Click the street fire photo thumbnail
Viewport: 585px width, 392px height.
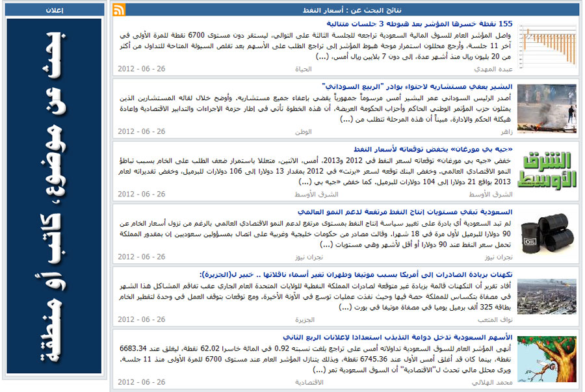[547, 109]
